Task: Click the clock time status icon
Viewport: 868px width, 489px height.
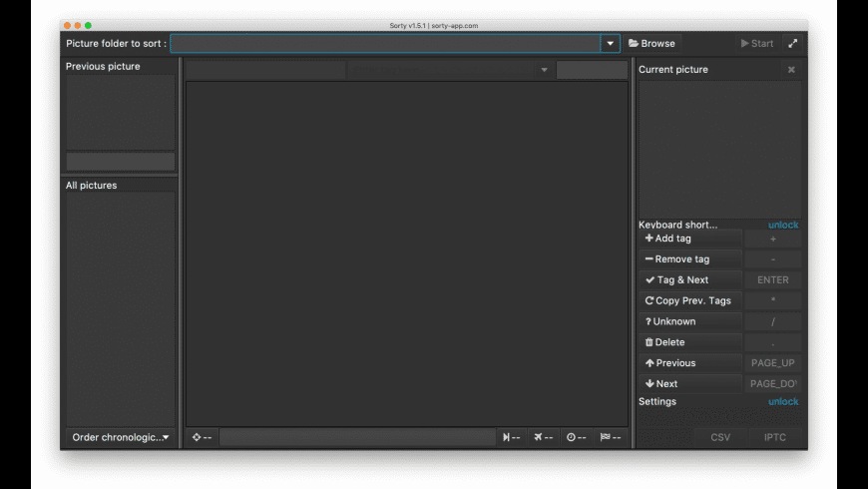Action: (x=576, y=437)
